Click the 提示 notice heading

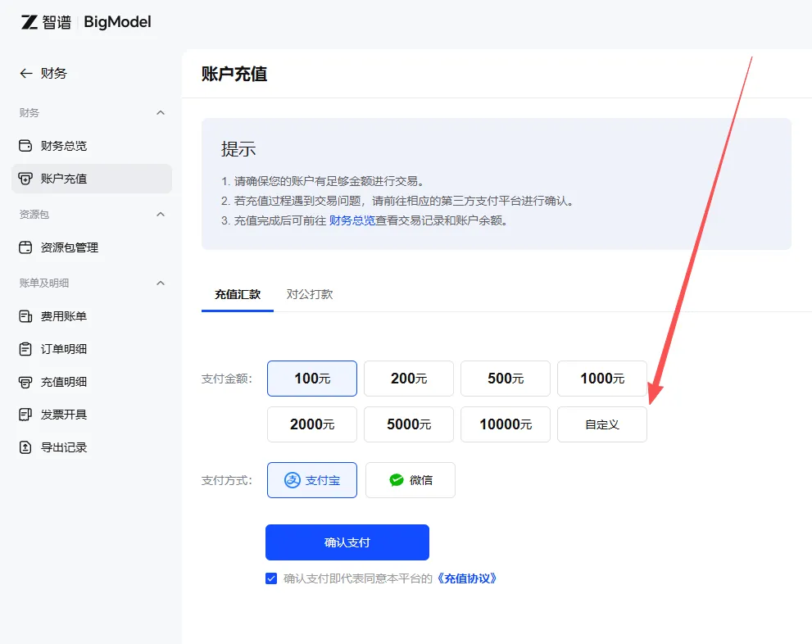(x=238, y=149)
